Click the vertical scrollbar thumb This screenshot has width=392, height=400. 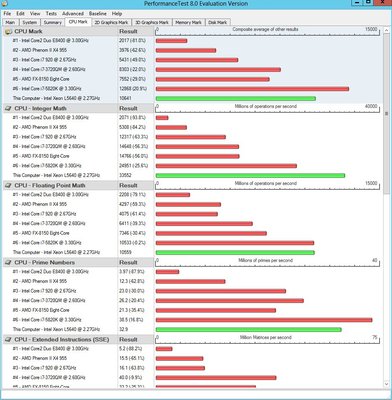[x=387, y=113]
